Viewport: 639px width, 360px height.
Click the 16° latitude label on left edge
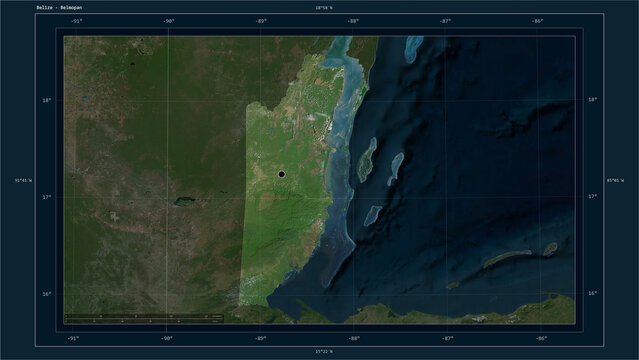[47, 294]
